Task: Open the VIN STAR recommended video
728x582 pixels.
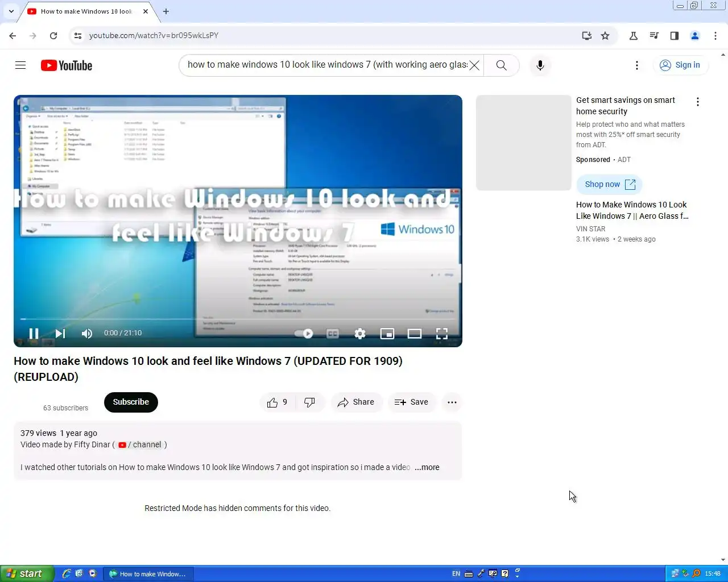Action: [x=632, y=210]
